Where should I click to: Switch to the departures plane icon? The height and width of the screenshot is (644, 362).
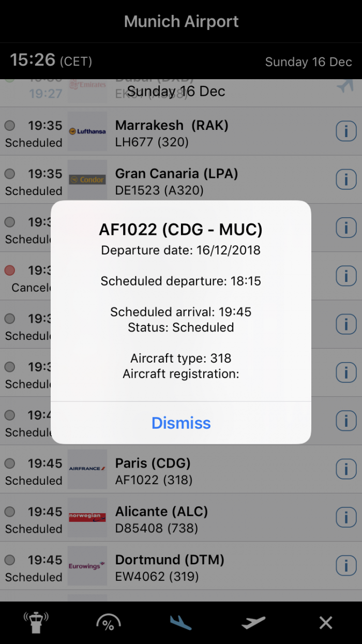(253, 622)
